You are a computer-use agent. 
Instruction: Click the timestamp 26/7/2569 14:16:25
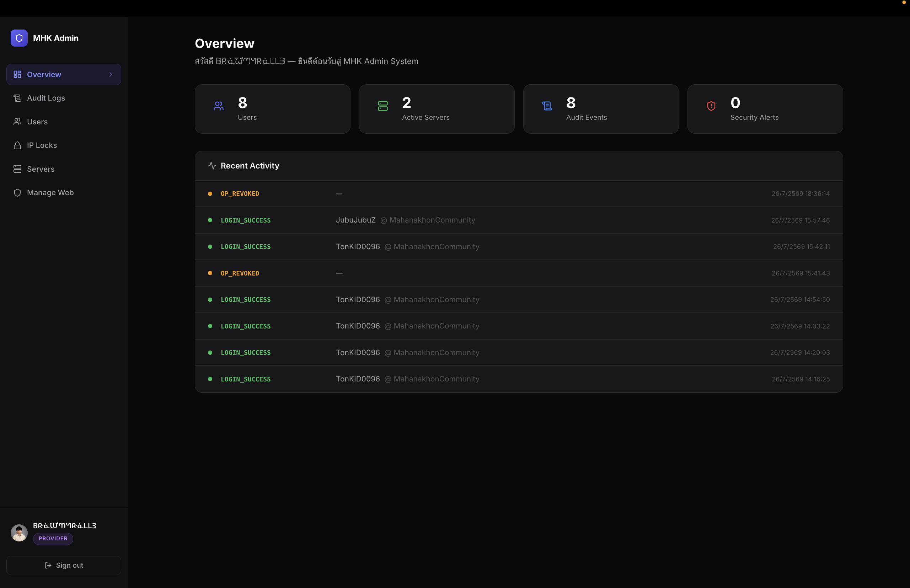tap(801, 379)
